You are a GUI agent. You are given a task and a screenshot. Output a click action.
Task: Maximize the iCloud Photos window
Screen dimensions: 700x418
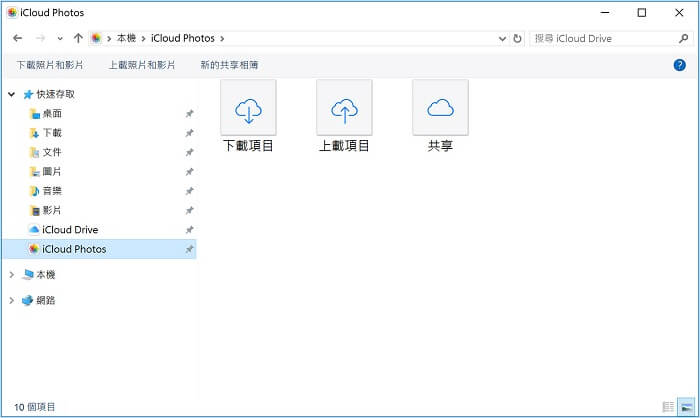(642, 13)
